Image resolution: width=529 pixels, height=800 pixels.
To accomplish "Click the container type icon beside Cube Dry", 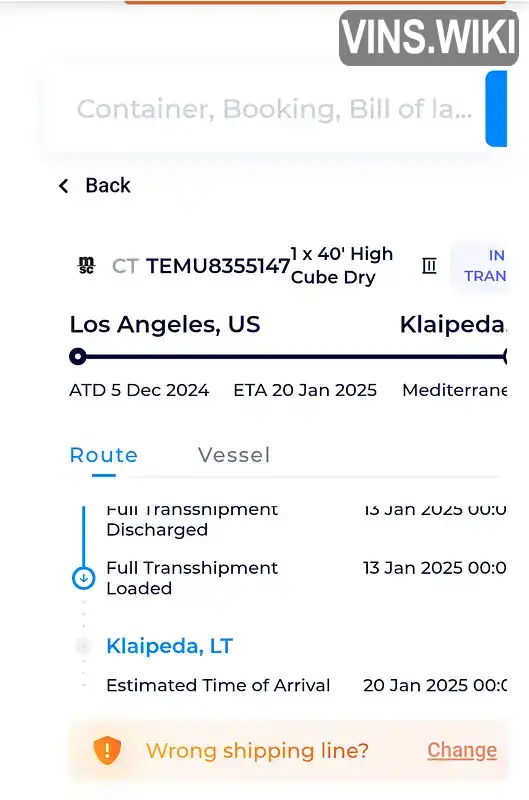I will coord(430,265).
